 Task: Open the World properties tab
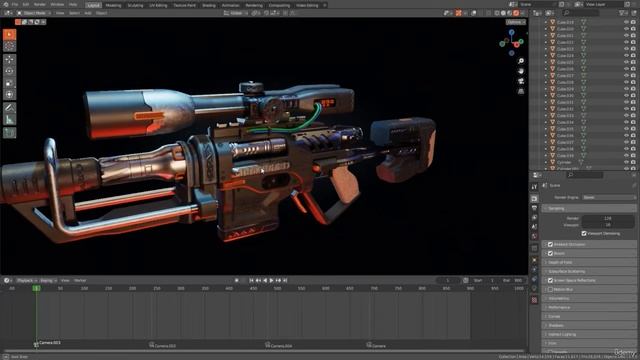[x=534, y=237]
